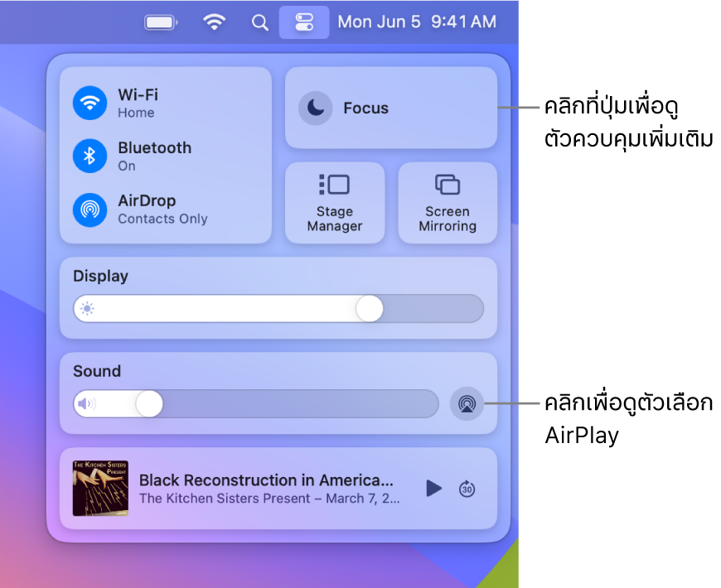This screenshot has height=588, width=721.
Task: Set volume on the Sound slider
Action: click(x=256, y=404)
